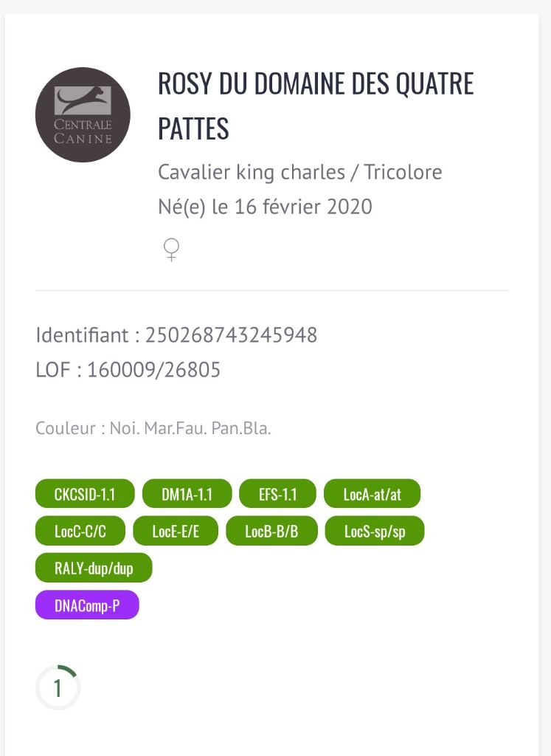Image resolution: width=551 pixels, height=756 pixels.
Task: Click the birth date 16 février 2020
Action: (303, 207)
